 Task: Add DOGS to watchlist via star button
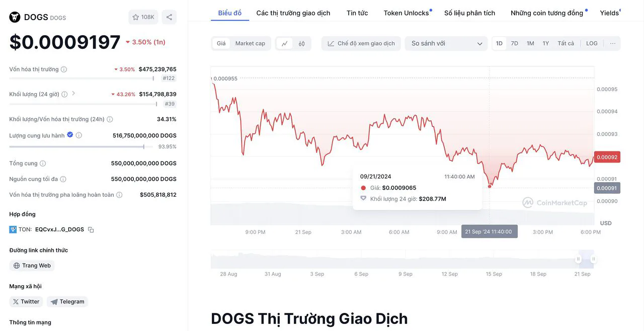[143, 17]
